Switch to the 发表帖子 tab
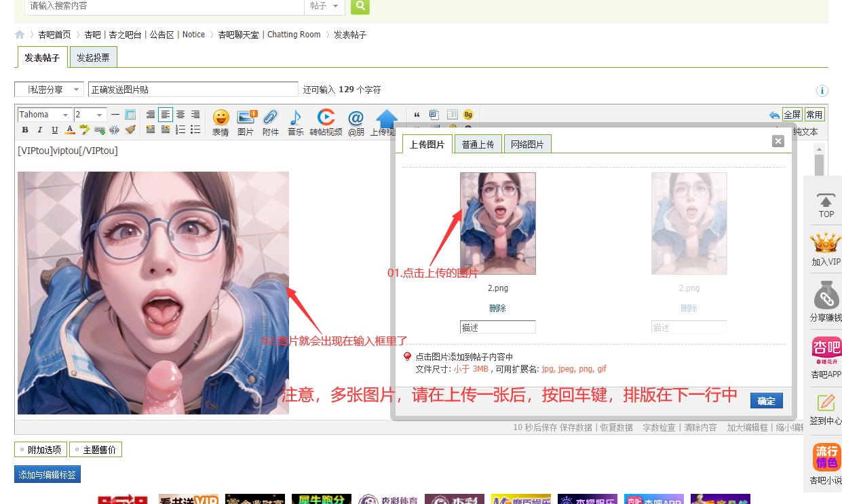This screenshot has width=842, height=504. [x=42, y=58]
